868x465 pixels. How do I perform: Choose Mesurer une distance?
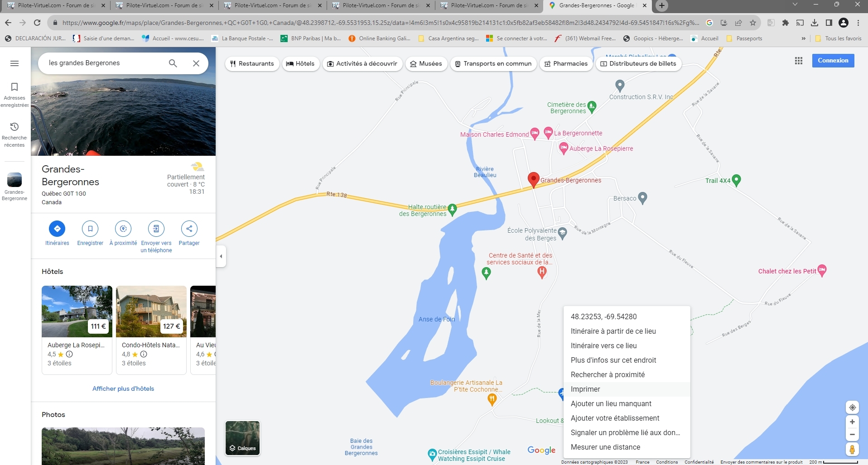click(627, 447)
